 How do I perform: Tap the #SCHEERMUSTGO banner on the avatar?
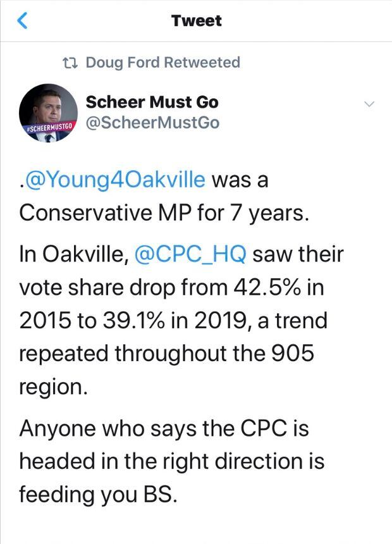48,128
